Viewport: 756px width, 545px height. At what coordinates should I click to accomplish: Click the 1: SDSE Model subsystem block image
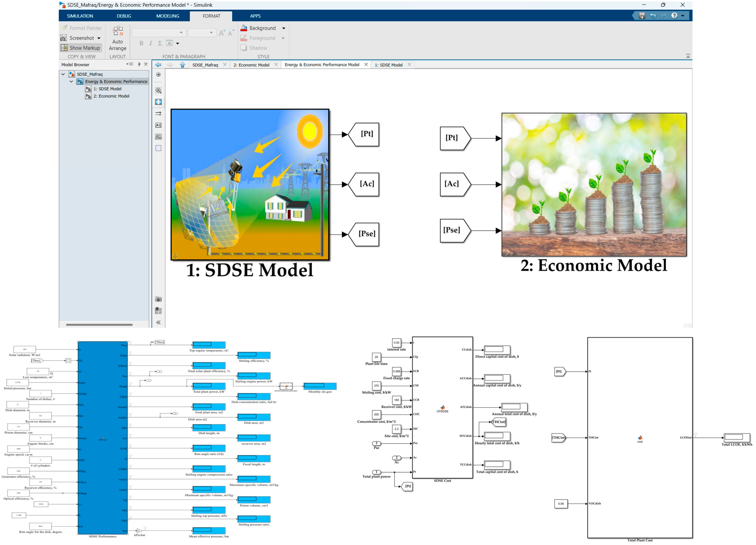tap(250, 184)
